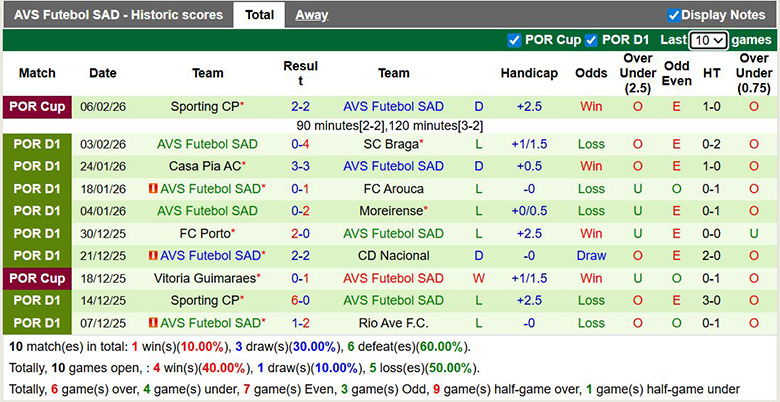
Task: Click red card icon in 07/12/25 row
Action: (x=153, y=323)
